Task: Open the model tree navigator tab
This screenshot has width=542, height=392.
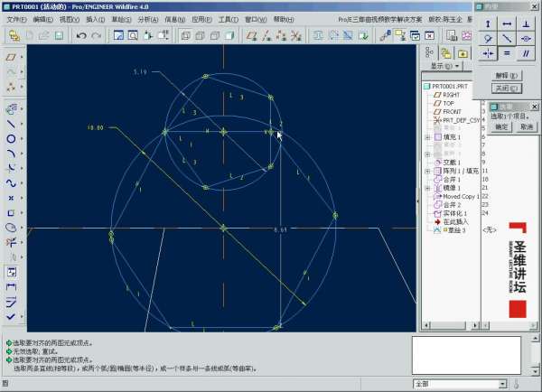Action: [430, 53]
